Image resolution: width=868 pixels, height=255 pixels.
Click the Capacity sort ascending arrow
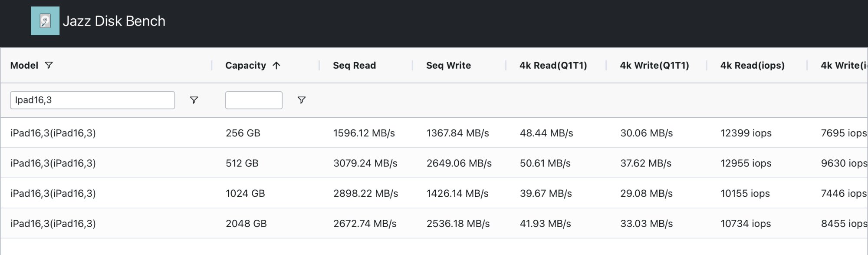(276, 66)
